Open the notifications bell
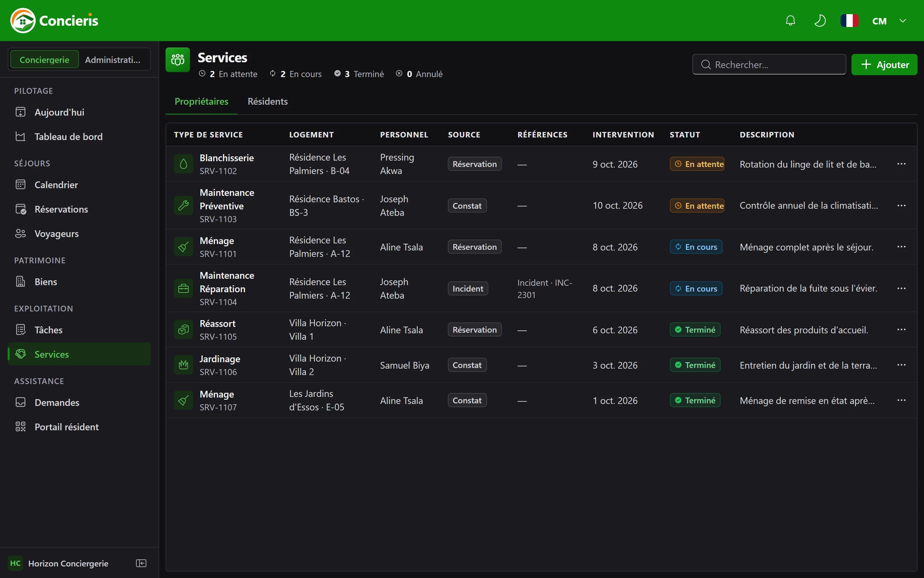 click(790, 21)
